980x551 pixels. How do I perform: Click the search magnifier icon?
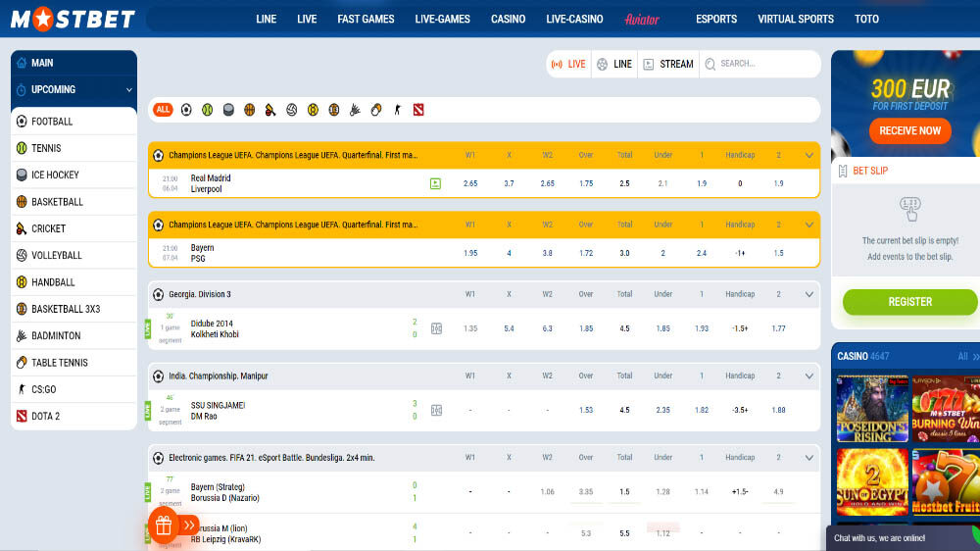pyautogui.click(x=710, y=64)
